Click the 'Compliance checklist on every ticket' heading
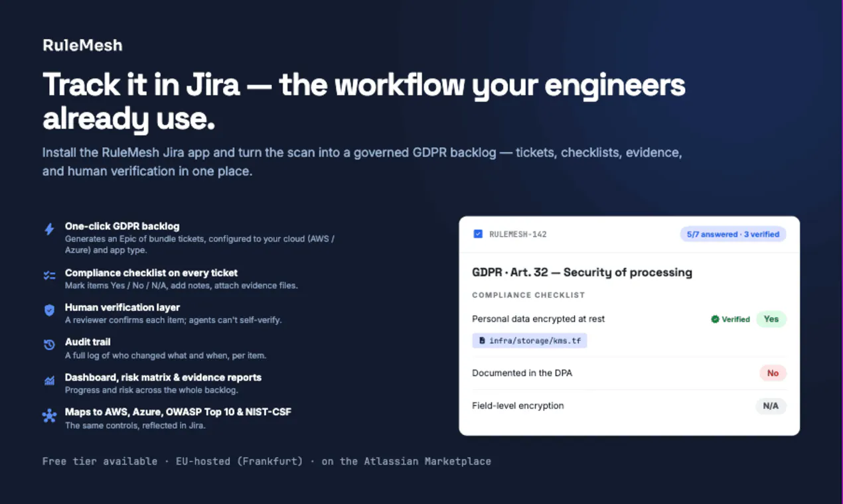The width and height of the screenshot is (843, 504). click(151, 273)
